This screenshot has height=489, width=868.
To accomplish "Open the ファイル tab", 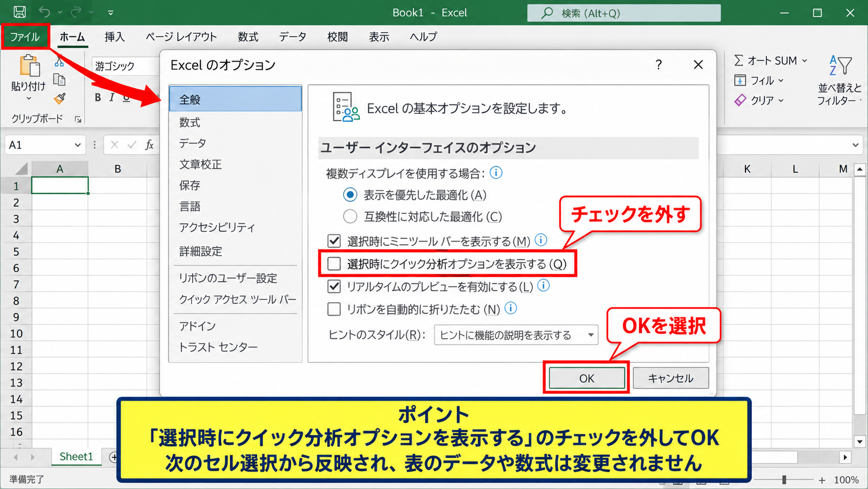I will (25, 37).
